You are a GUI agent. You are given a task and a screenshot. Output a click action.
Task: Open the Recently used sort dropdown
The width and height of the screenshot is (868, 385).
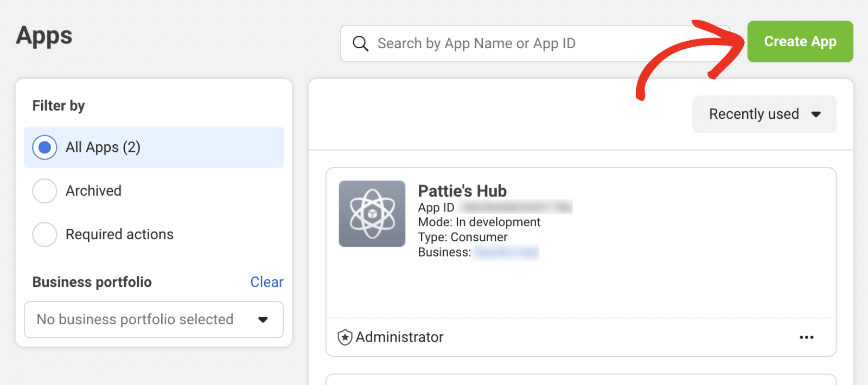[764, 114]
